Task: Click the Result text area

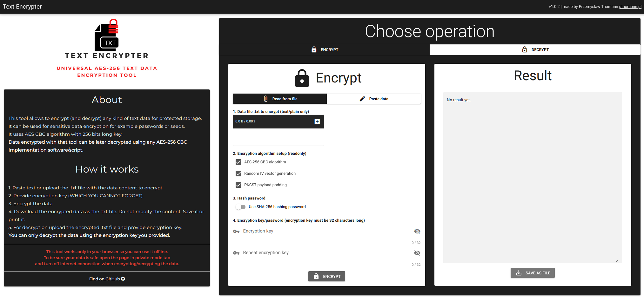Action: point(533,178)
